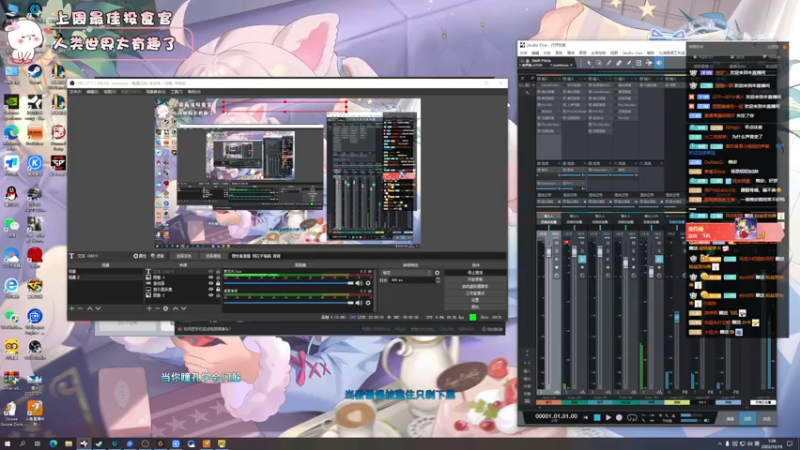Switch to 编辑 (Edit) tab in Studio One

(x=730, y=419)
